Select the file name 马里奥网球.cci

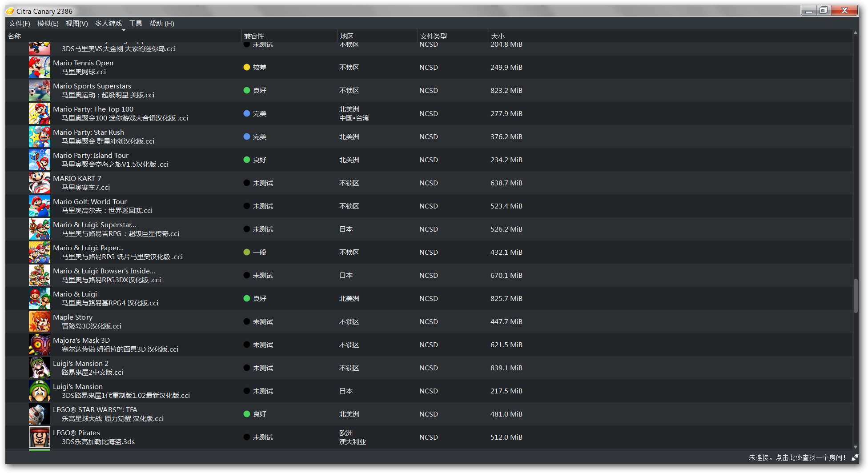point(84,72)
